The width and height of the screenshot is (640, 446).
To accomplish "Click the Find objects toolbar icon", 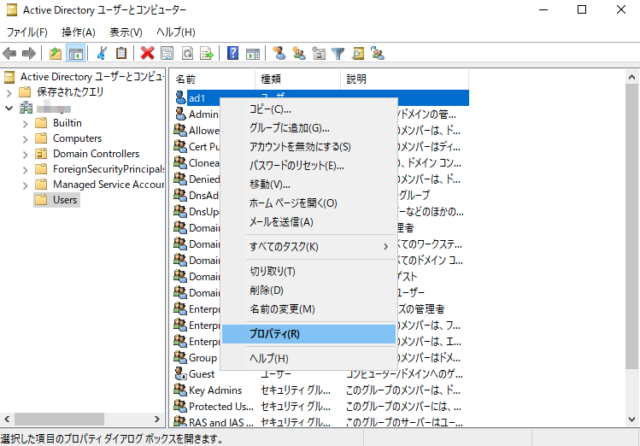I will [358, 53].
